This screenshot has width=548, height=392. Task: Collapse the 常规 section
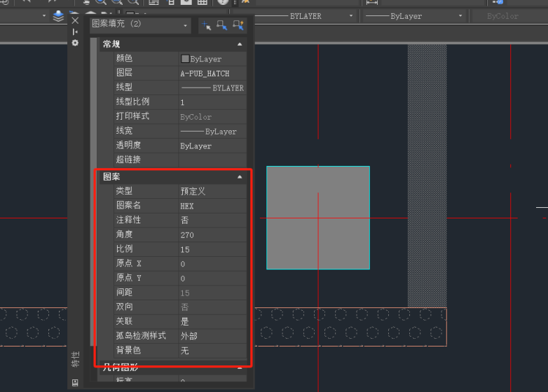click(240, 44)
